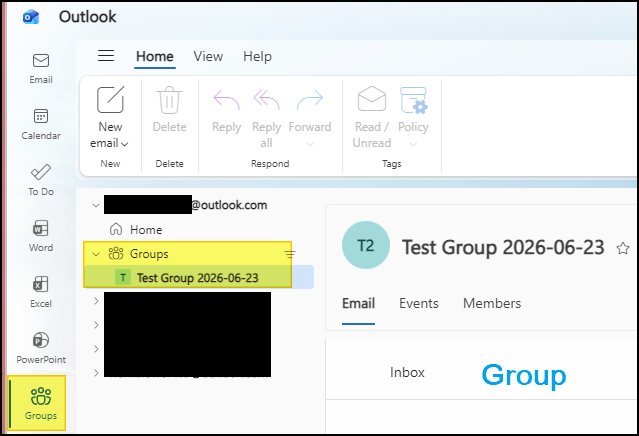The image size is (639, 436).
Task: Collapse the outlook.com account tree
Action: point(96,205)
